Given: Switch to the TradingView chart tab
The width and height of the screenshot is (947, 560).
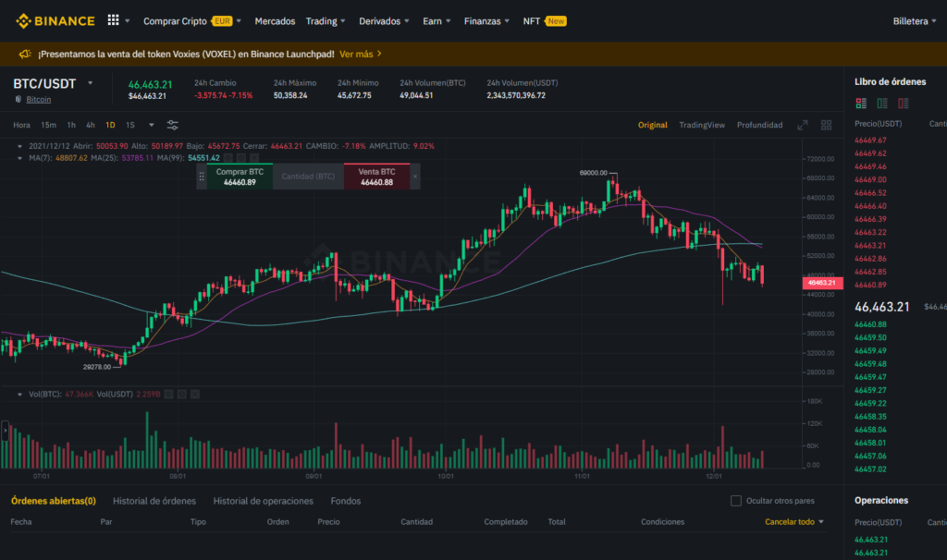Looking at the screenshot, I should tap(702, 125).
